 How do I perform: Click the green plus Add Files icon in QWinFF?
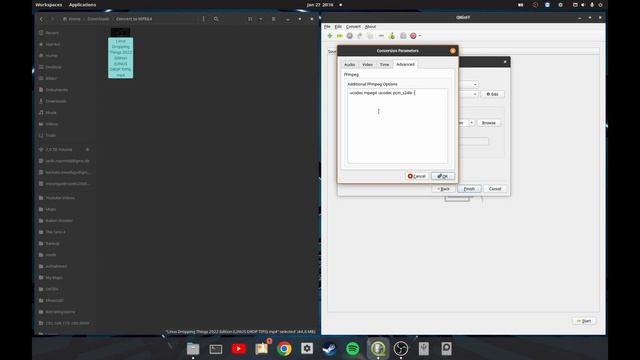point(330,36)
